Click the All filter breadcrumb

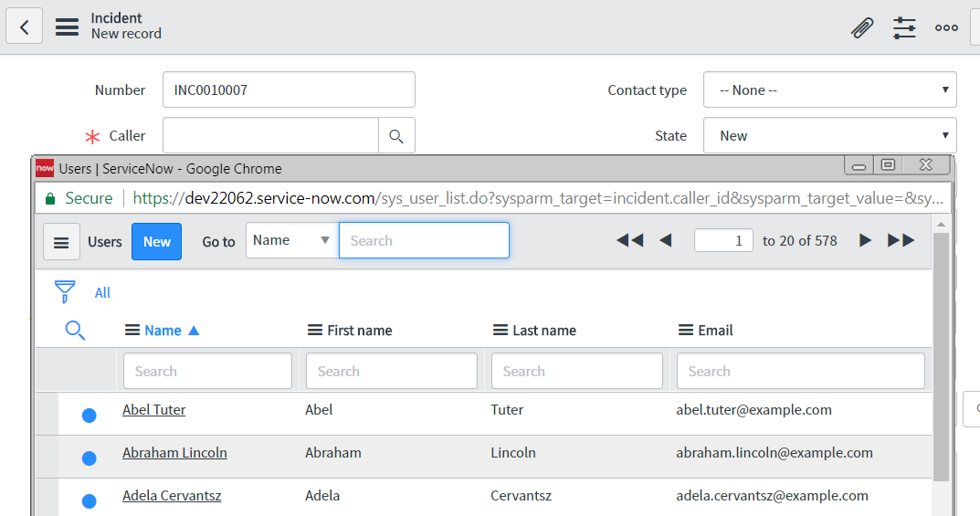coord(102,293)
